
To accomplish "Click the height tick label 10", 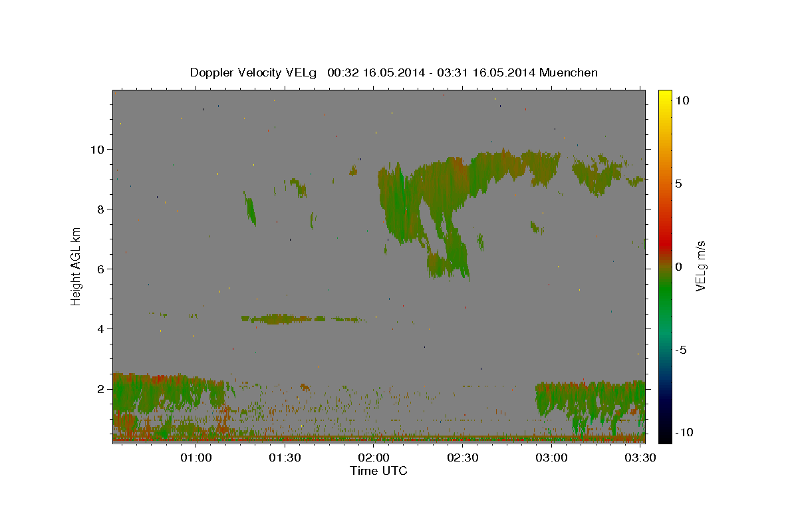I will (x=98, y=149).
